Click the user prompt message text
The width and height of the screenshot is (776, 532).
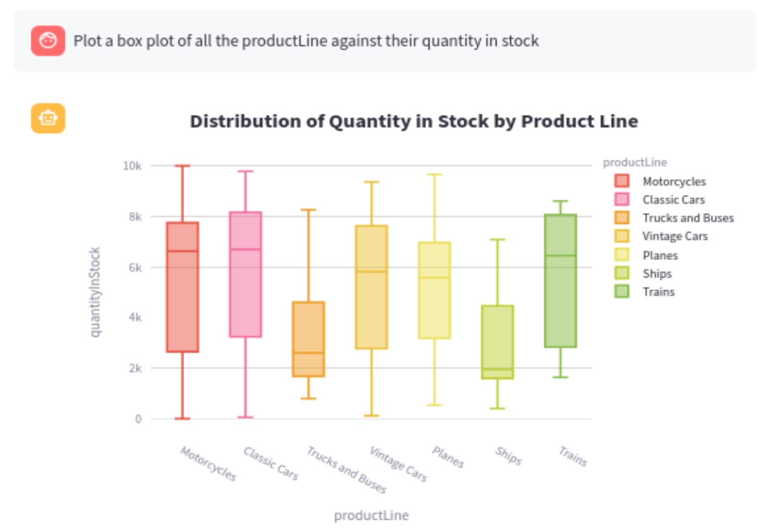(x=306, y=41)
